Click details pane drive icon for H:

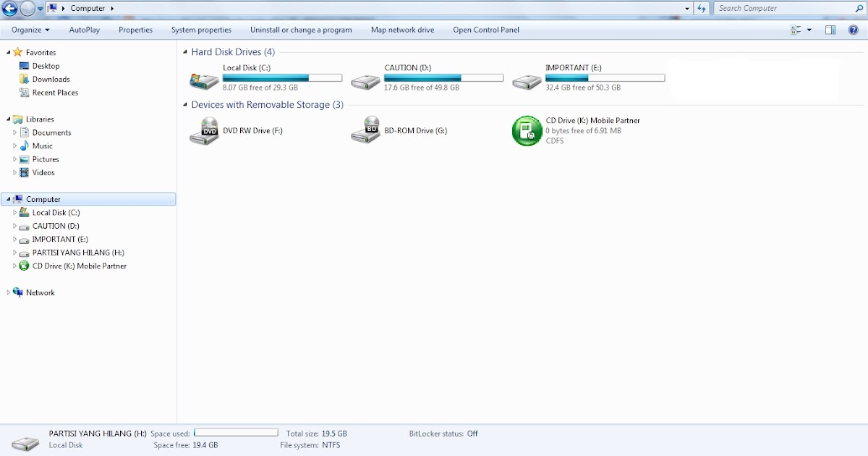click(26, 443)
